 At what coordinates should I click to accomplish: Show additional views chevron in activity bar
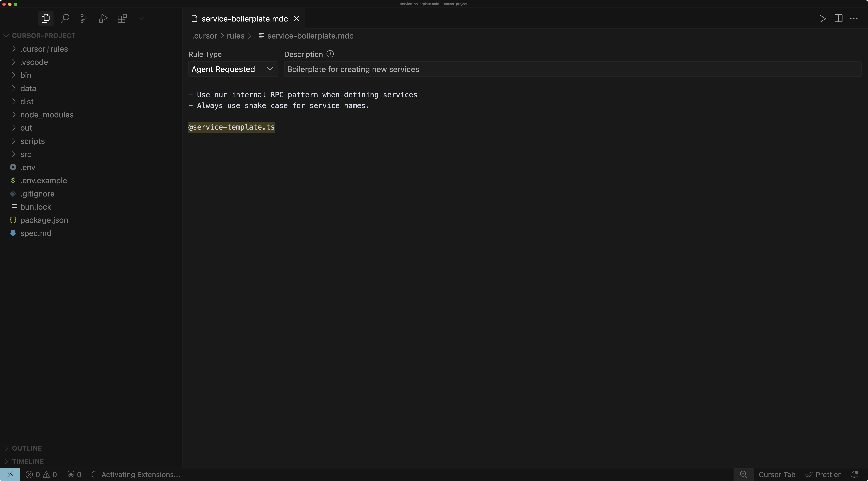click(x=142, y=18)
